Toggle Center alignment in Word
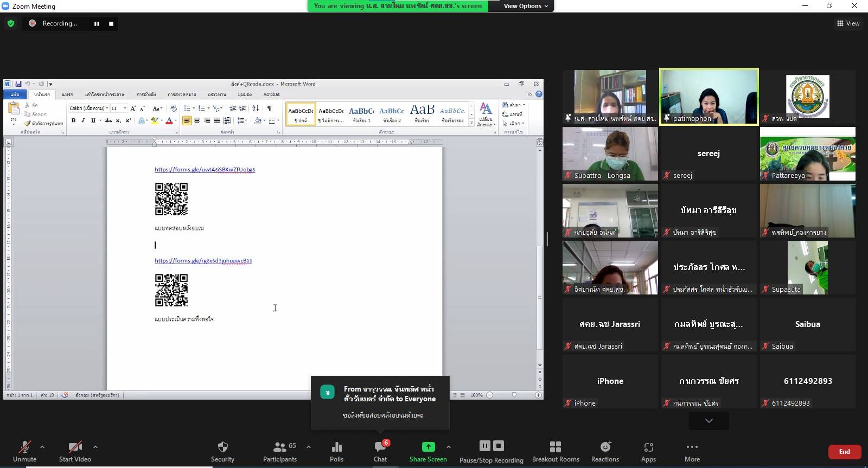 click(x=197, y=120)
